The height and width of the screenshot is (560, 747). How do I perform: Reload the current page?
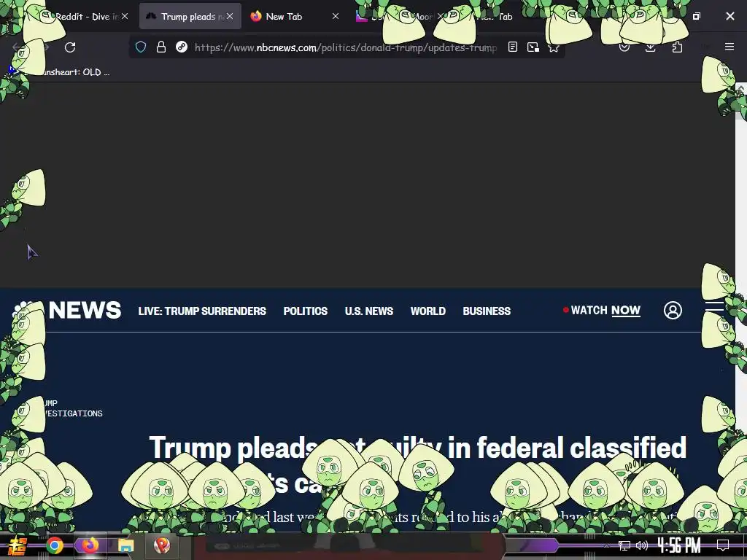click(x=70, y=47)
